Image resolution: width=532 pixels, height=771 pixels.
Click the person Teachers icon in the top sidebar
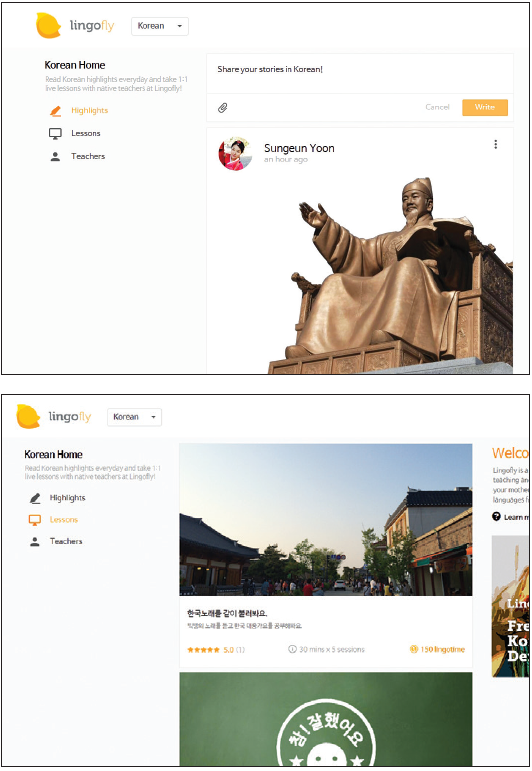click(x=55, y=156)
